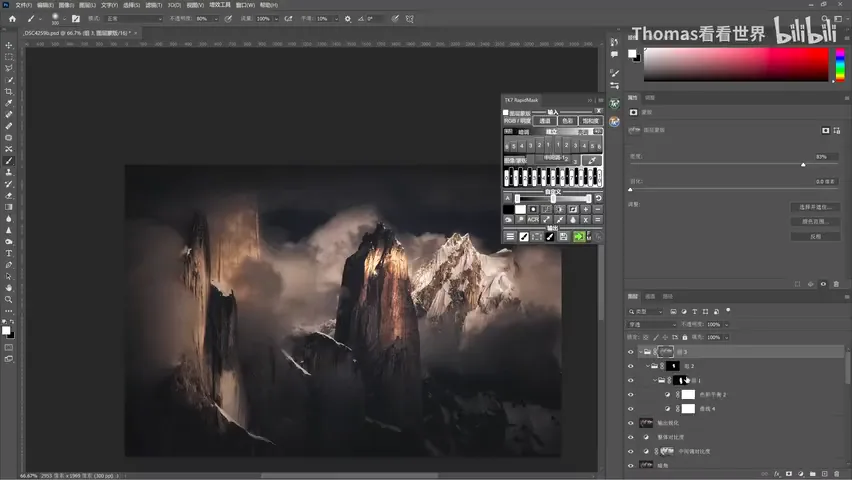Open the Filter menu
Viewport: 852px width, 480px height.
point(154,5)
